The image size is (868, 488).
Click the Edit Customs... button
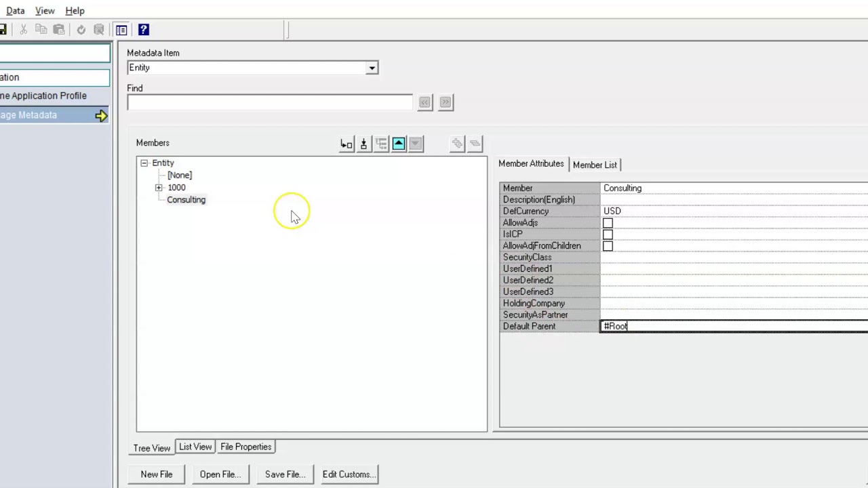pos(349,474)
